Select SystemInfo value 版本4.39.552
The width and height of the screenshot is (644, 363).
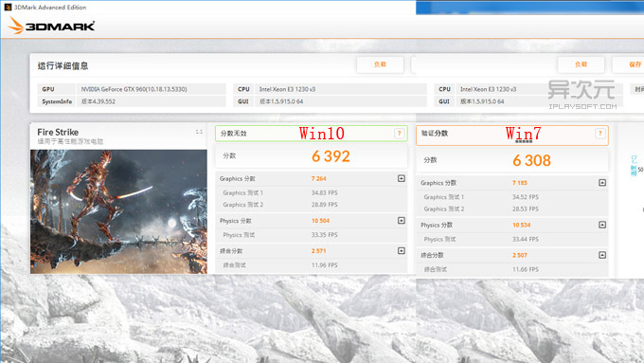pyautogui.click(x=98, y=101)
